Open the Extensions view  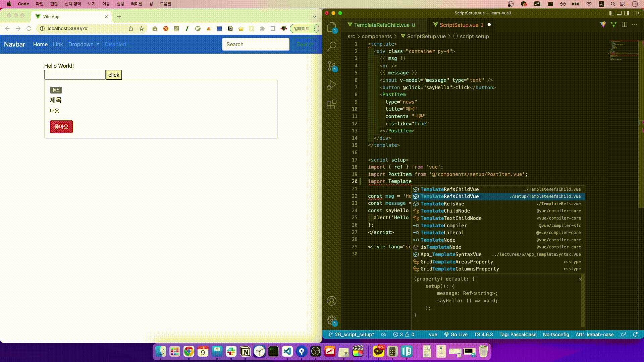(x=332, y=105)
